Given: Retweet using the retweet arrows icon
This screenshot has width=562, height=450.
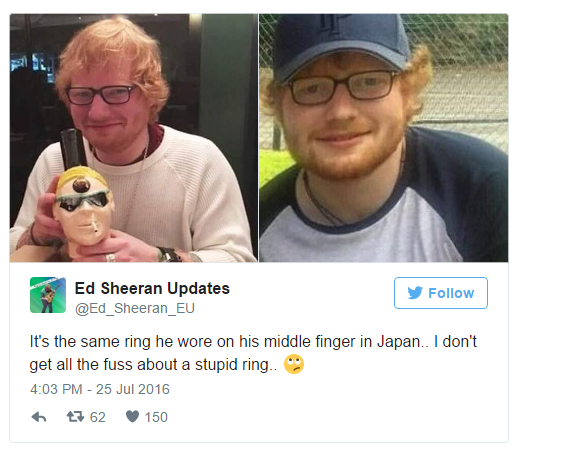Looking at the screenshot, I should point(75,416).
